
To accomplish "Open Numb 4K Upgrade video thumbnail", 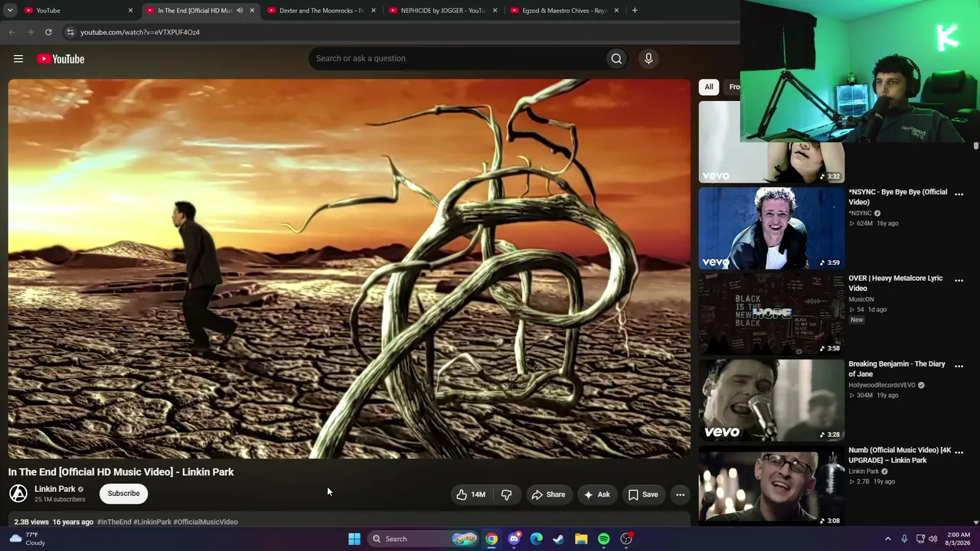I will pos(771,486).
